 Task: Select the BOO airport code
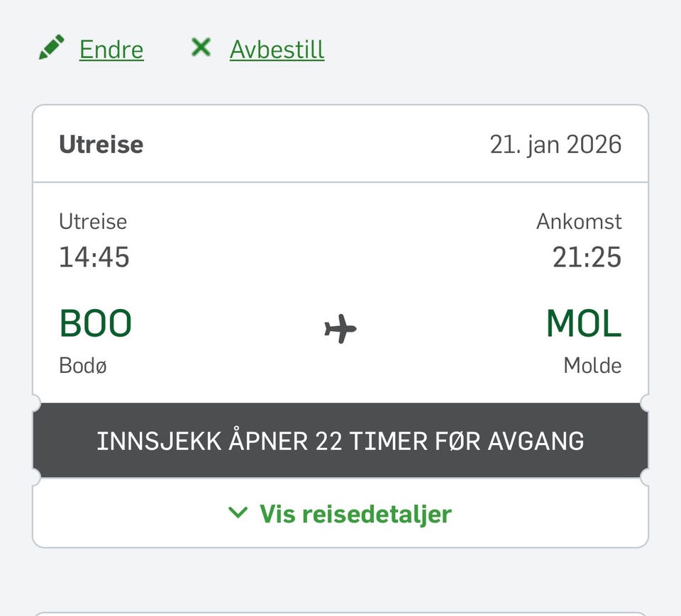pos(96,323)
